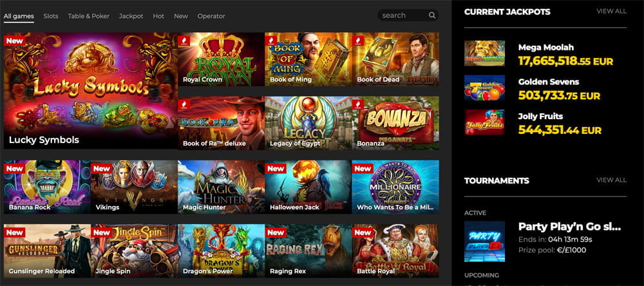Image resolution: width=644 pixels, height=286 pixels.
Task: Click the search magnifier icon
Action: click(x=431, y=15)
